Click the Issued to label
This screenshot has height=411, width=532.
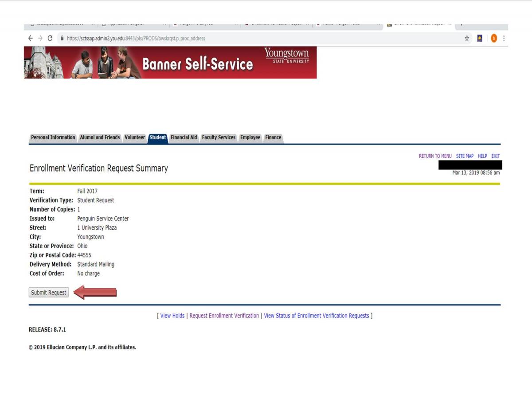[42, 219]
